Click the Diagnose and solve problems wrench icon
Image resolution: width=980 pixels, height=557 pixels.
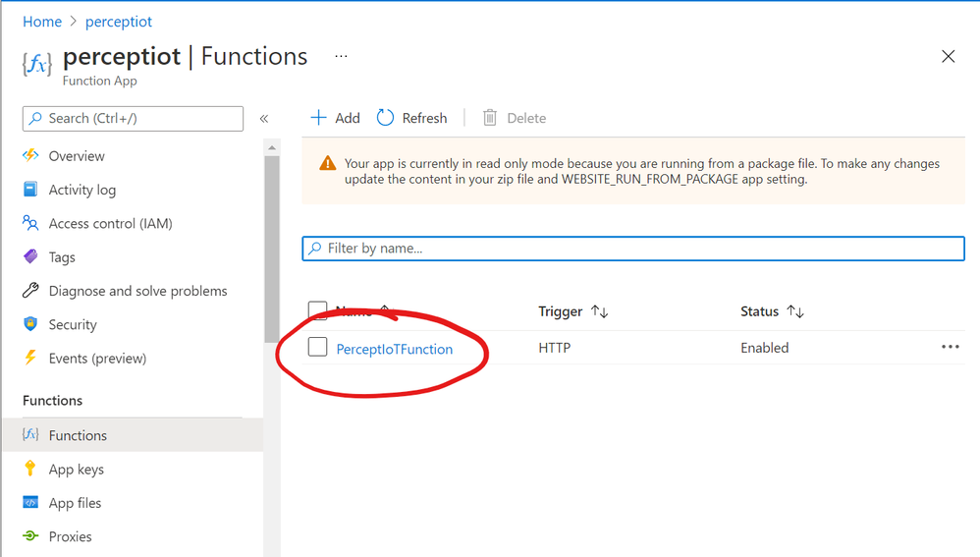tap(30, 291)
